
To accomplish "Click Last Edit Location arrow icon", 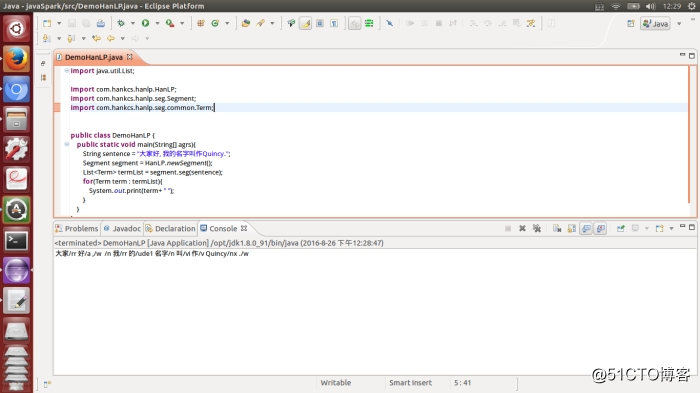I will (96, 38).
